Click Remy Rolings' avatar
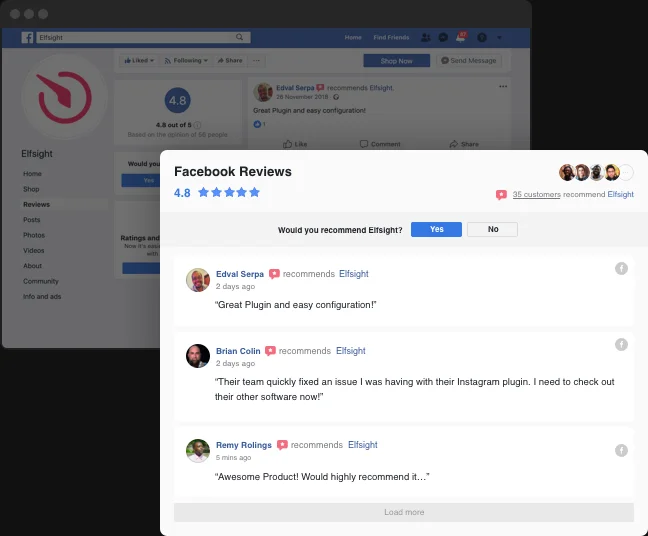 198,450
